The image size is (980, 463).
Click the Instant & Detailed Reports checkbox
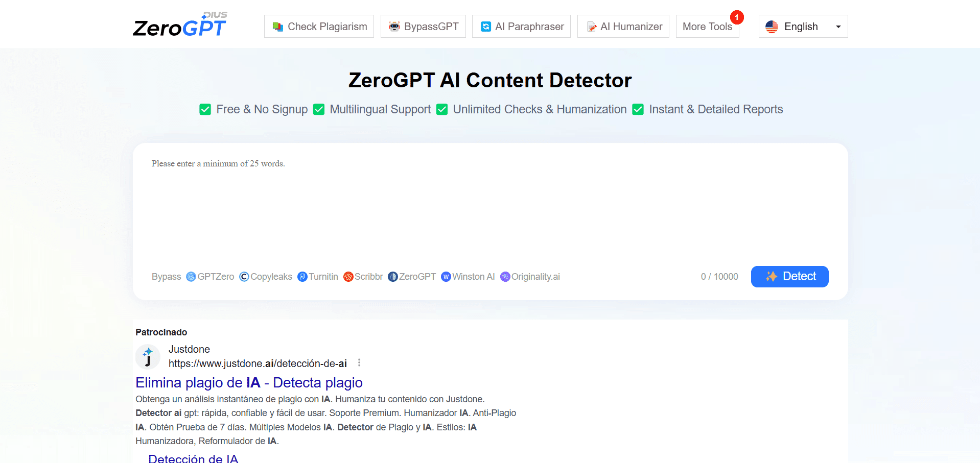click(x=638, y=109)
